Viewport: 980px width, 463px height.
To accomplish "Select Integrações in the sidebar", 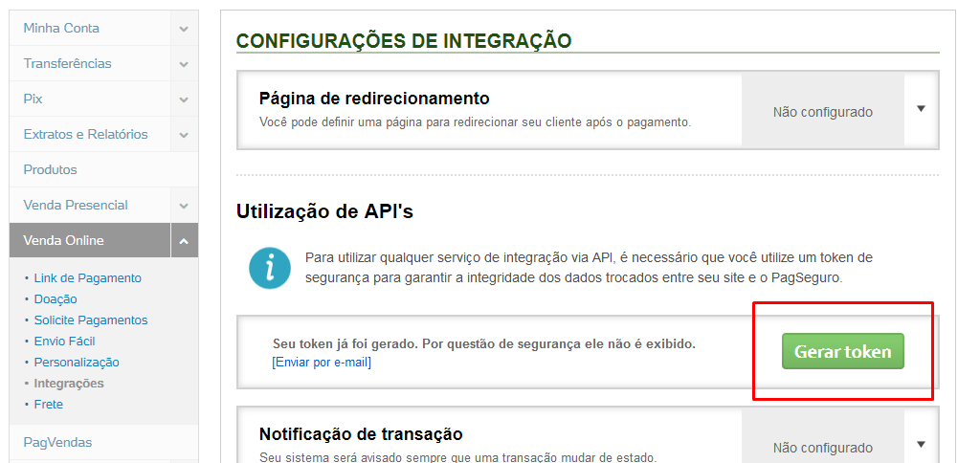I will click(x=69, y=384).
